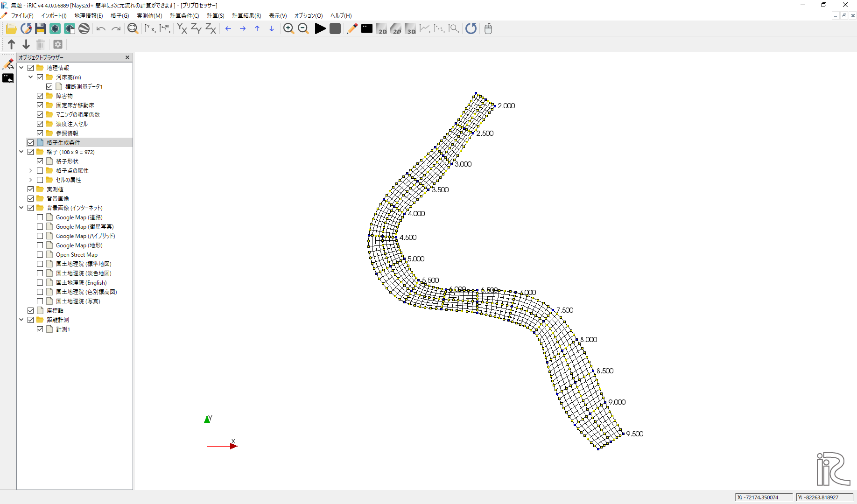Click the redo arrow icon
The image size is (857, 504).
116,29
